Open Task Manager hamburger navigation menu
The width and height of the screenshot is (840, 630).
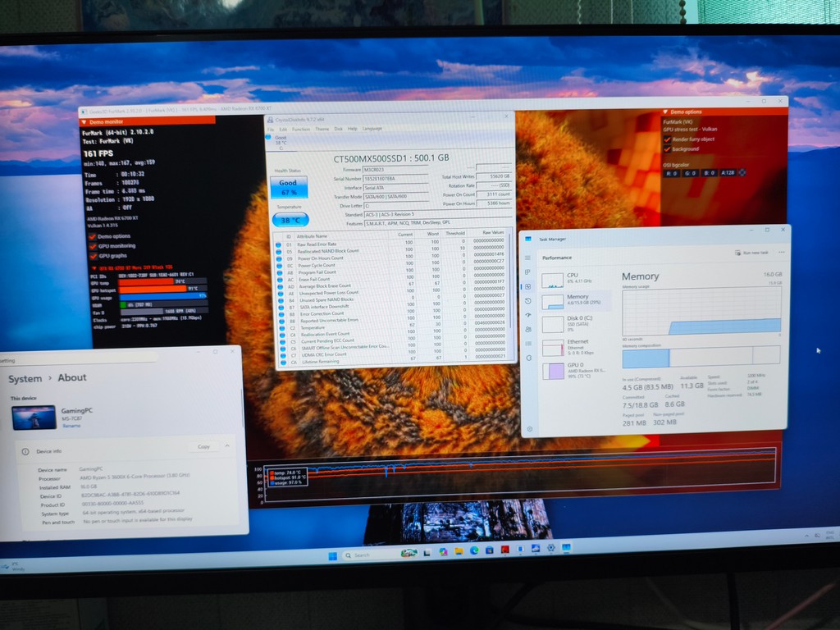527,258
